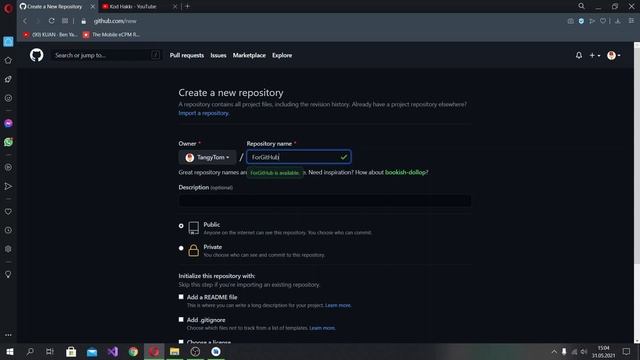Image resolution: width=640 pixels, height=360 pixels.
Task: Go to Marketplace
Action: click(x=249, y=55)
